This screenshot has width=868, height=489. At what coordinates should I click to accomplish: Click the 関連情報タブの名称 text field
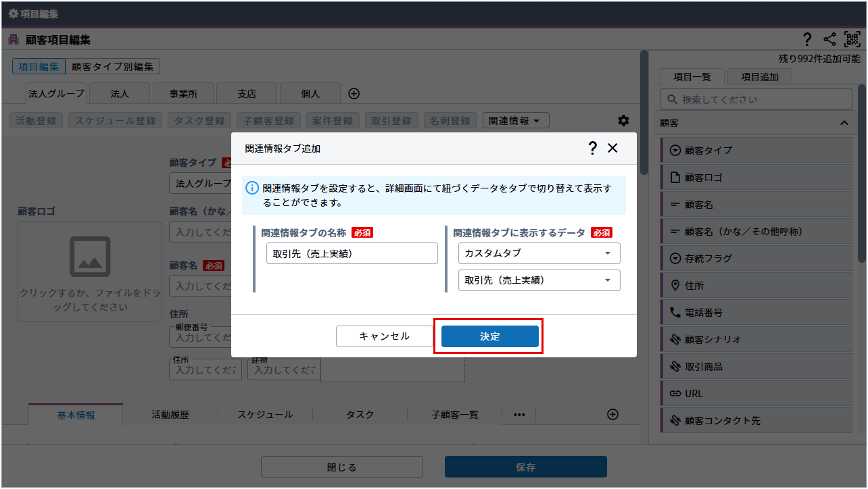(x=352, y=254)
